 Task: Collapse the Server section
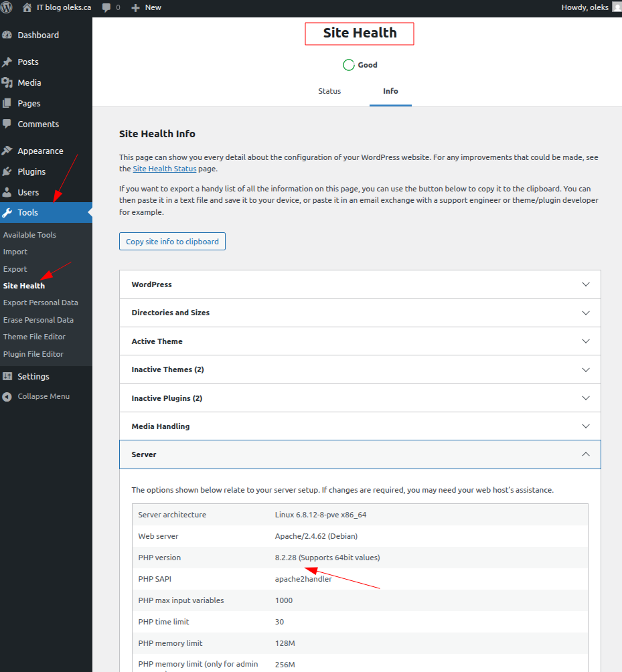click(360, 454)
